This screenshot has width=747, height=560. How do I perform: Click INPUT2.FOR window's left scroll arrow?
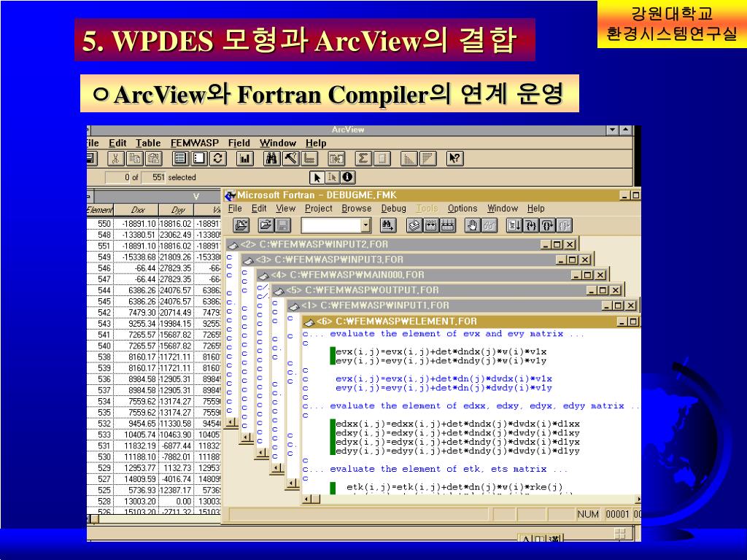231,422
